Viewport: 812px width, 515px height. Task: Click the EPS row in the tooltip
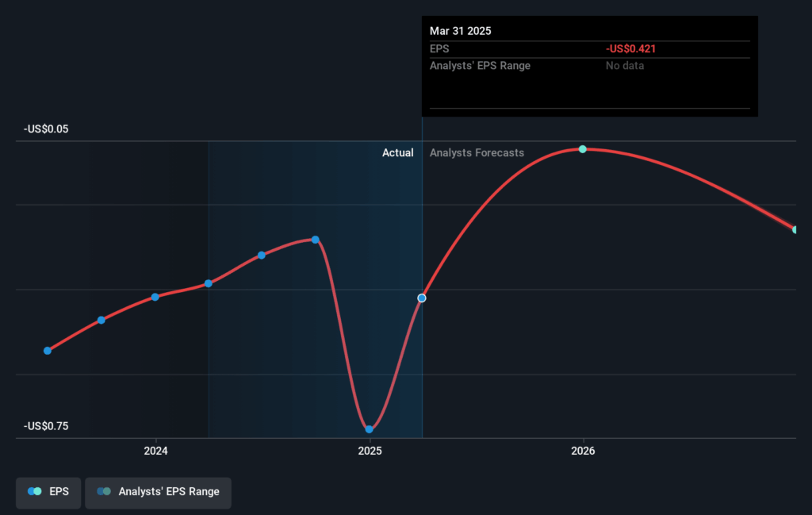click(x=436, y=48)
